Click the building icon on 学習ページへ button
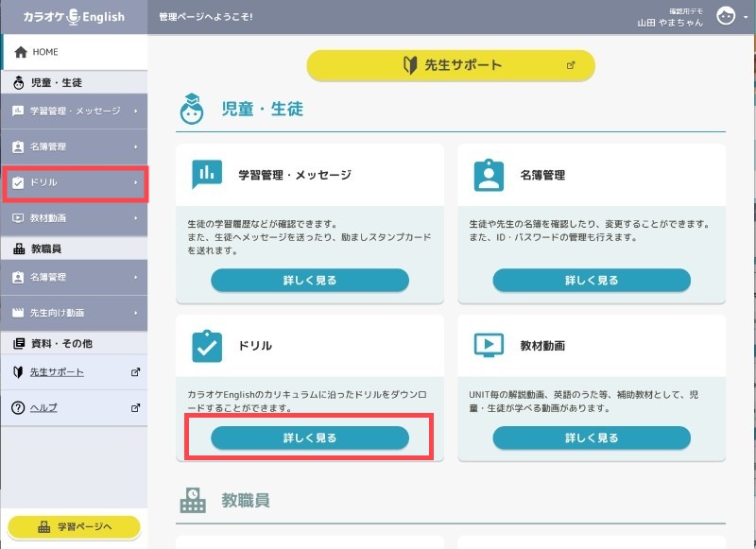The width and height of the screenshot is (756, 549). (43, 527)
